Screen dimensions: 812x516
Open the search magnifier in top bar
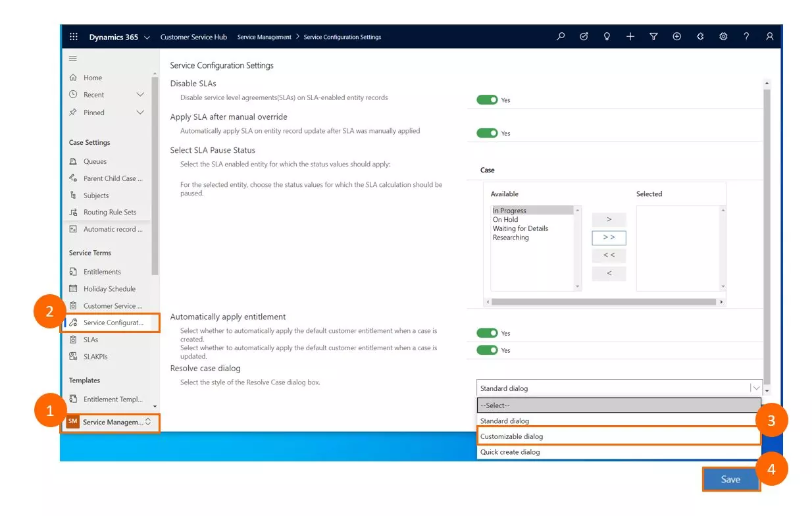point(561,37)
